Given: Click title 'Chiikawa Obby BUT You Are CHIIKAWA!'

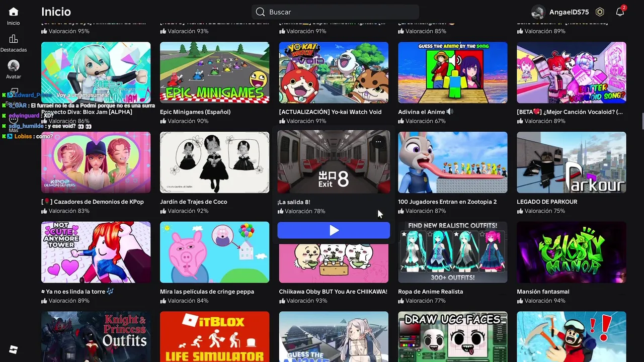Looking at the screenshot, I should (x=333, y=292).
